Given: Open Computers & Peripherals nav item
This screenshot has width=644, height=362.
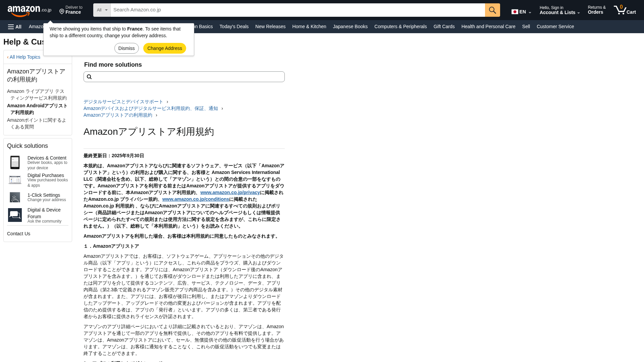Looking at the screenshot, I should (400, 26).
